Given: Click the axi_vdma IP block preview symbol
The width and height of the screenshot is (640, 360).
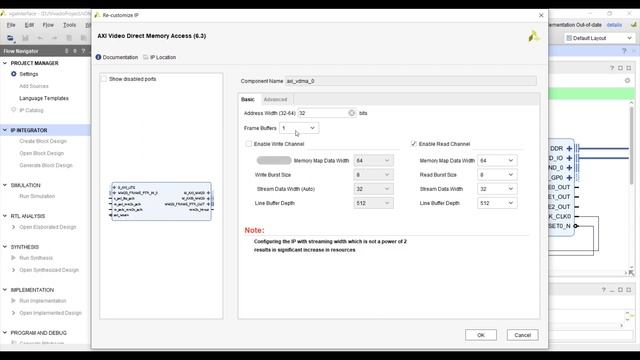Looking at the screenshot, I should 162,201.
